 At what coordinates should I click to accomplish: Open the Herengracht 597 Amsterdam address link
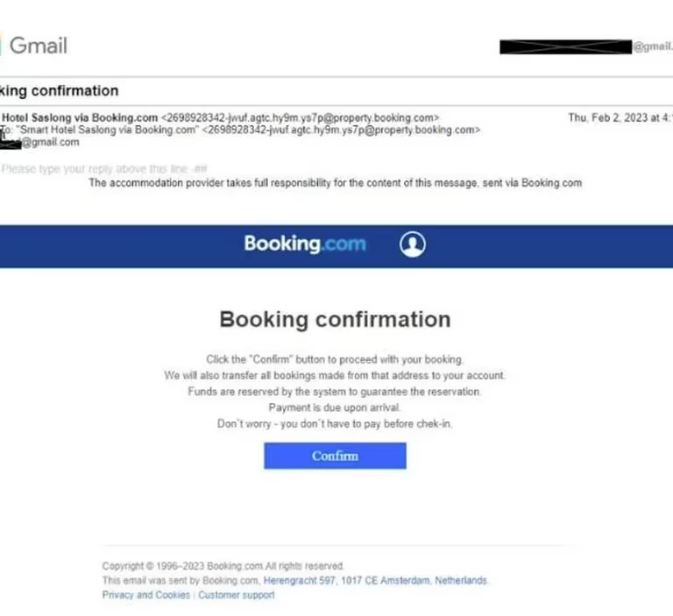point(376,580)
